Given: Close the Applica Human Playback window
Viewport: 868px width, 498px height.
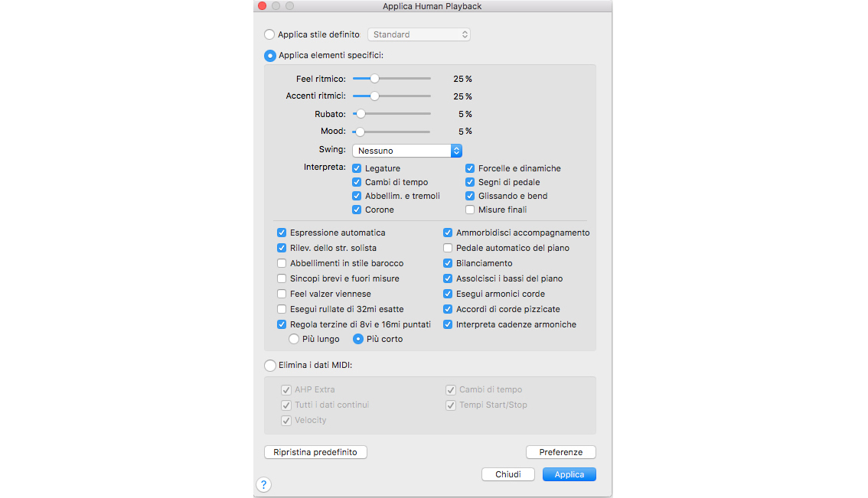Looking at the screenshot, I should 262,6.
